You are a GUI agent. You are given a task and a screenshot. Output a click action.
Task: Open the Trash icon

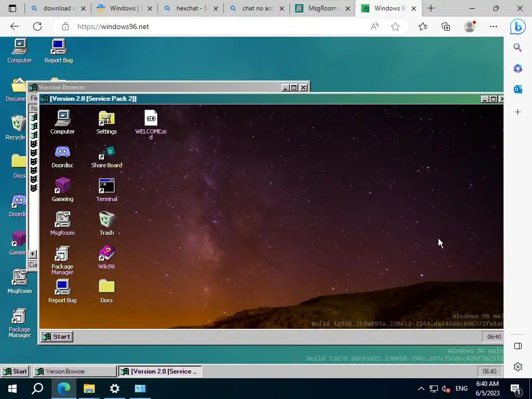(x=107, y=223)
